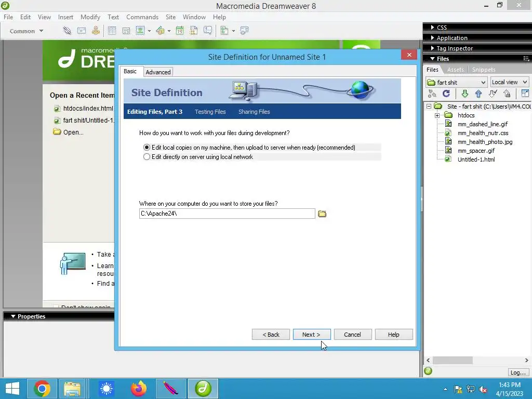Click the Check Out Files icon
Viewport: 532px width, 399px height.
(493, 94)
